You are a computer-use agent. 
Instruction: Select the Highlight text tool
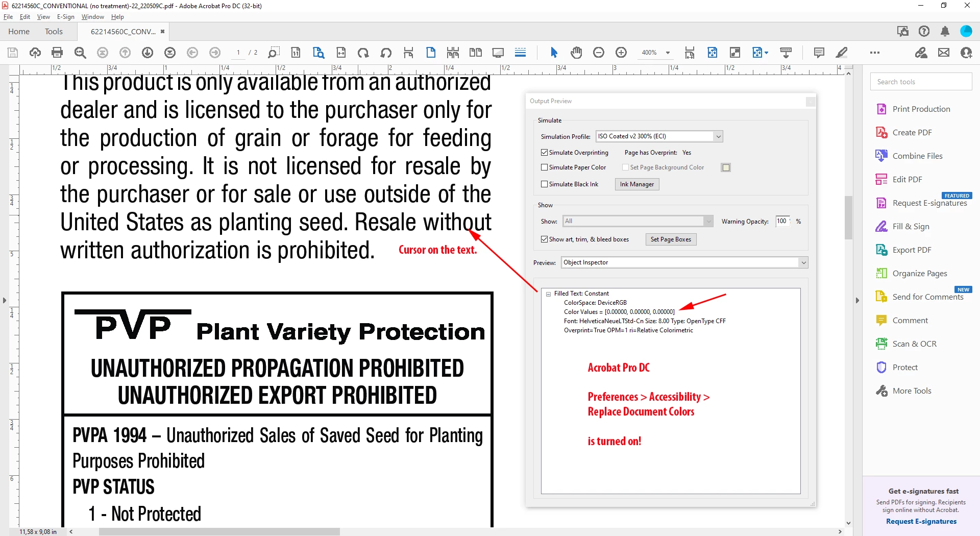(842, 53)
